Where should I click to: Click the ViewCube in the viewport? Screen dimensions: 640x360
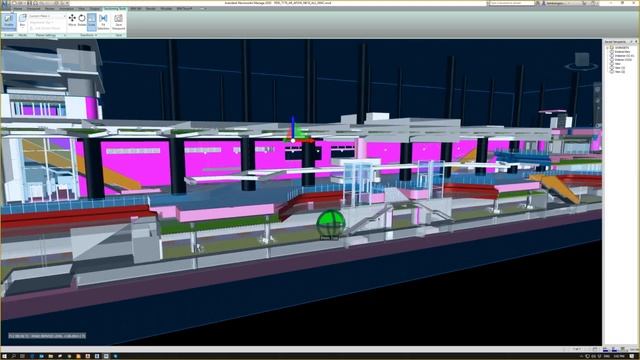pyautogui.click(x=582, y=60)
